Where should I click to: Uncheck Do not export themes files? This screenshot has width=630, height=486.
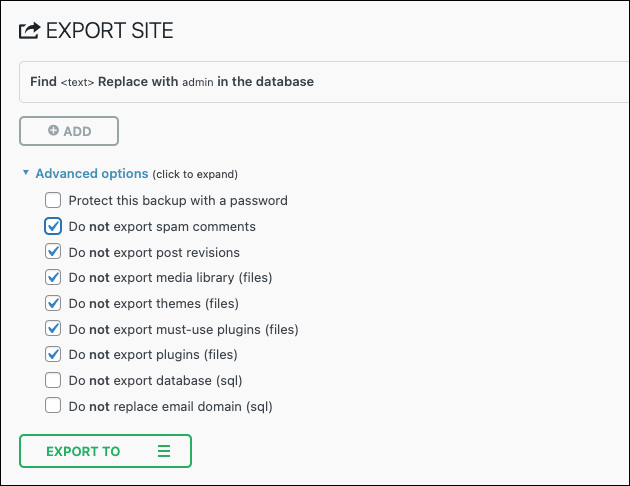[53, 303]
